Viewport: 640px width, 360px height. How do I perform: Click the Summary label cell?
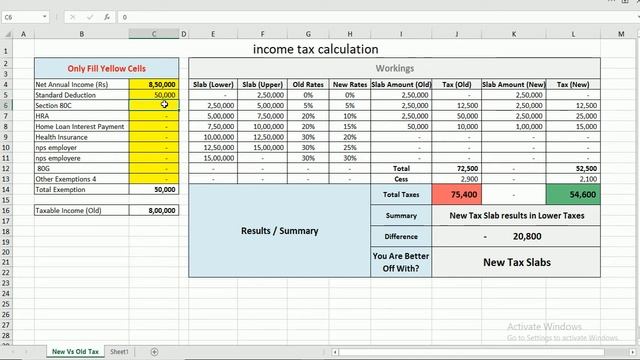(x=401, y=216)
